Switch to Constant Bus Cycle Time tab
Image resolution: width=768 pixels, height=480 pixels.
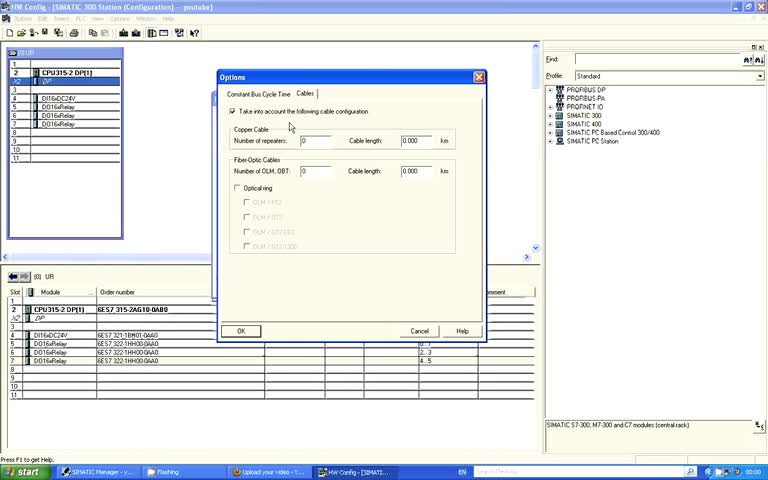258,94
